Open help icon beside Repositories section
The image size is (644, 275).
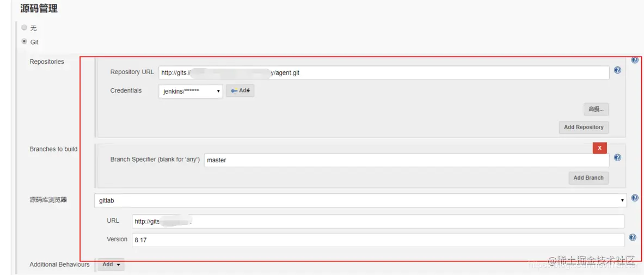635,60
